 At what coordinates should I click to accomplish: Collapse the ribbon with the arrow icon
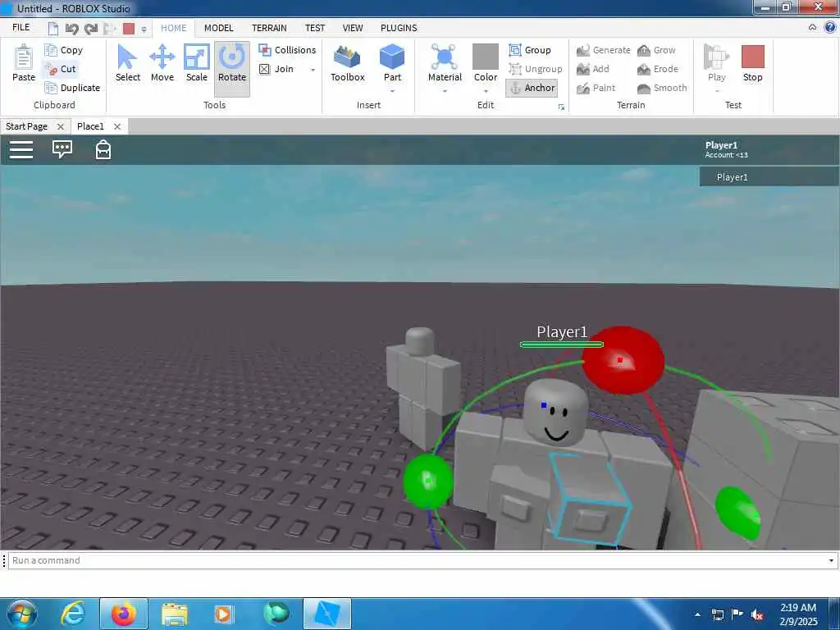click(x=813, y=27)
